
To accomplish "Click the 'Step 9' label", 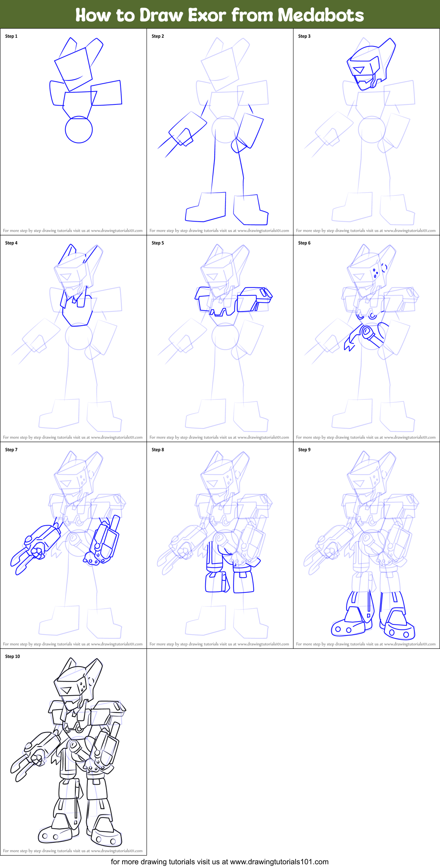I will 304,450.
